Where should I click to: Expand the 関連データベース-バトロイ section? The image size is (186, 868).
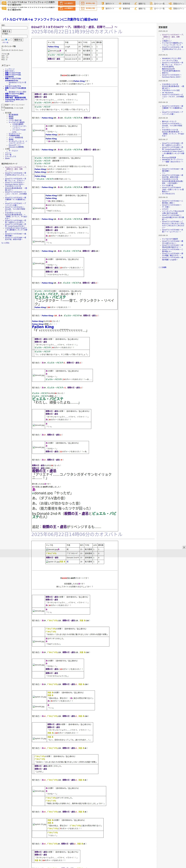(3, 105)
